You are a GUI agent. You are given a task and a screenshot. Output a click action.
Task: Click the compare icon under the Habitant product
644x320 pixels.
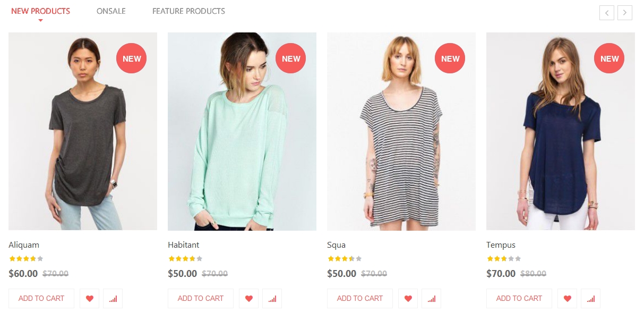(x=272, y=298)
